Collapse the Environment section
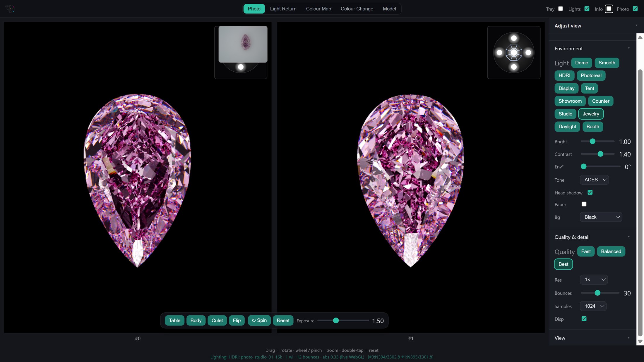 [592, 49]
